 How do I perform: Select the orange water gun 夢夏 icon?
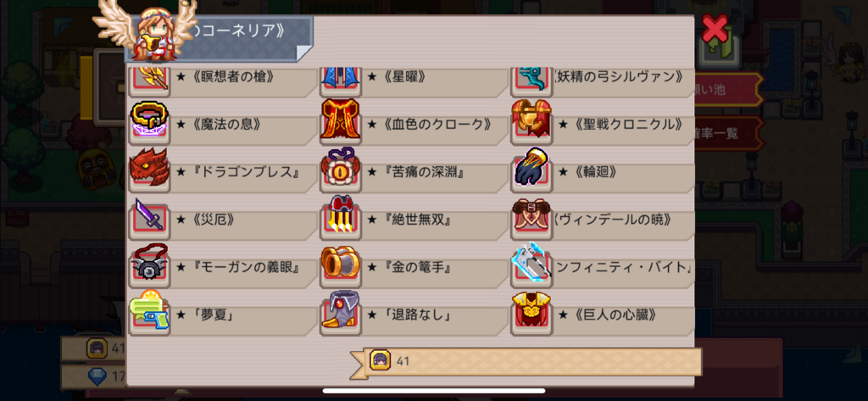point(149,311)
